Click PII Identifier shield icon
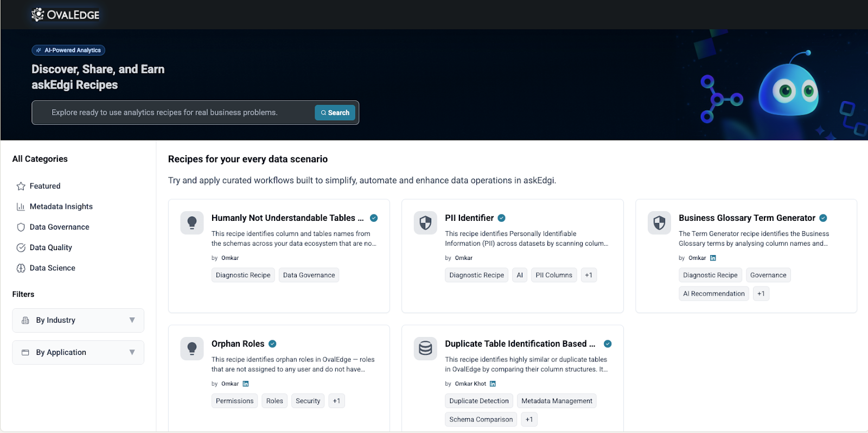This screenshot has height=433, width=868. [425, 222]
